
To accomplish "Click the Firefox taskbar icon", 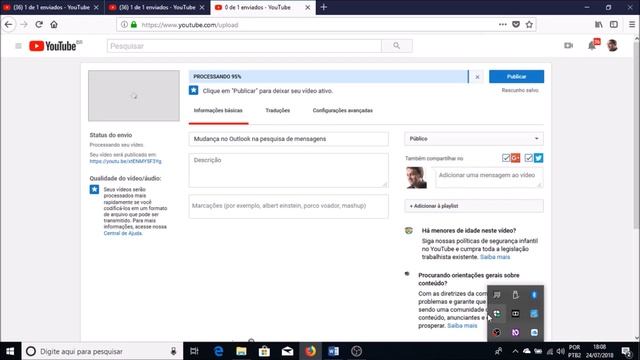I will pyautogui.click(x=311, y=351).
